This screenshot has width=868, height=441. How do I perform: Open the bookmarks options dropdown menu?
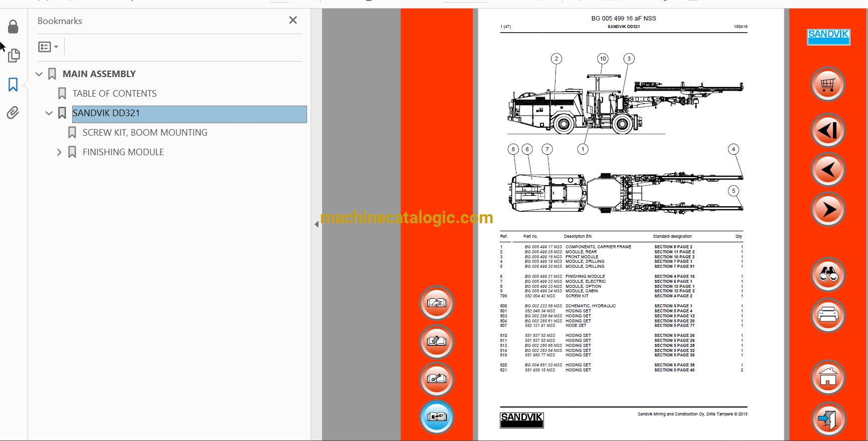pos(48,47)
